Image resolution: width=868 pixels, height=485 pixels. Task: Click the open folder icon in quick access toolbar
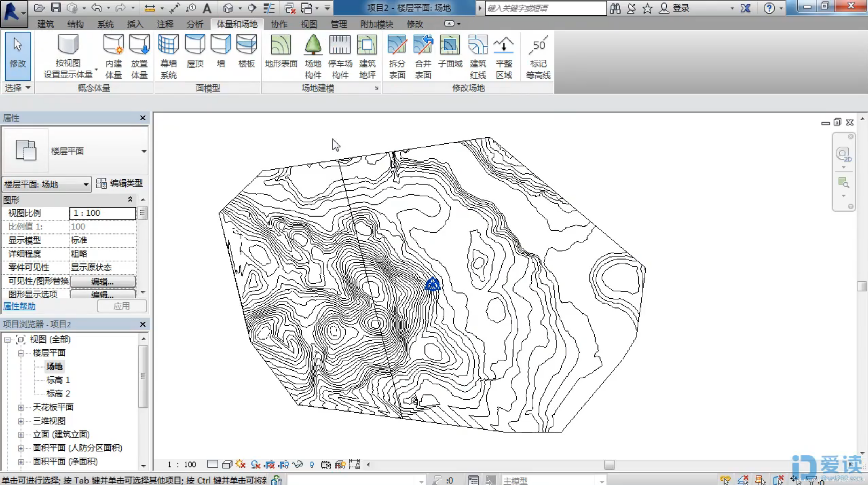(x=39, y=8)
